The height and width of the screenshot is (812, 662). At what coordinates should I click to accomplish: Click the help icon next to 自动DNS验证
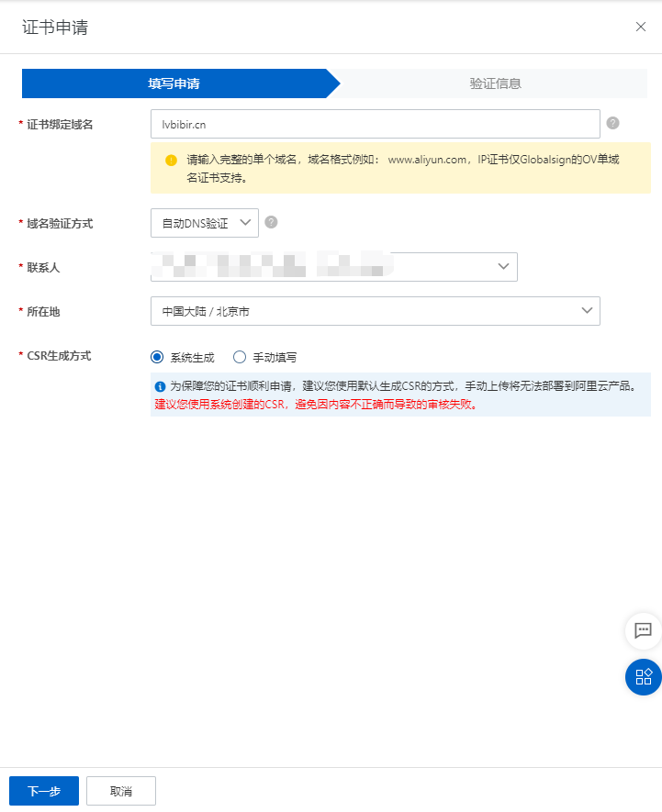pos(271,222)
